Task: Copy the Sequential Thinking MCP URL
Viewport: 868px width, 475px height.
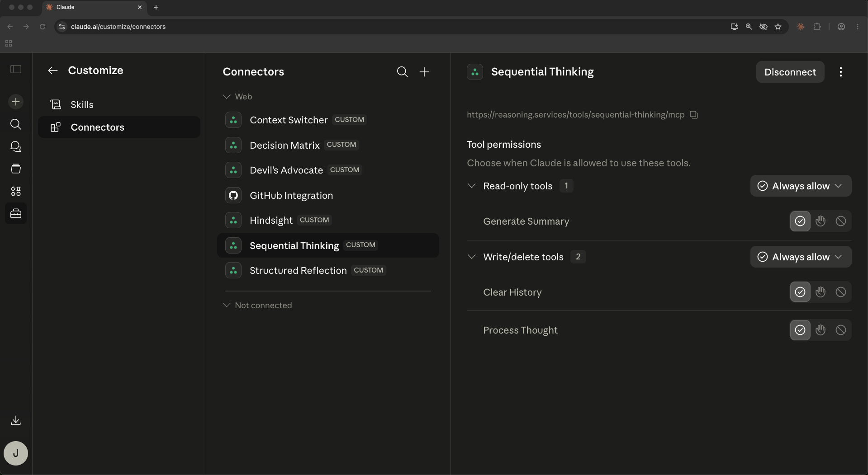Action: click(x=694, y=115)
